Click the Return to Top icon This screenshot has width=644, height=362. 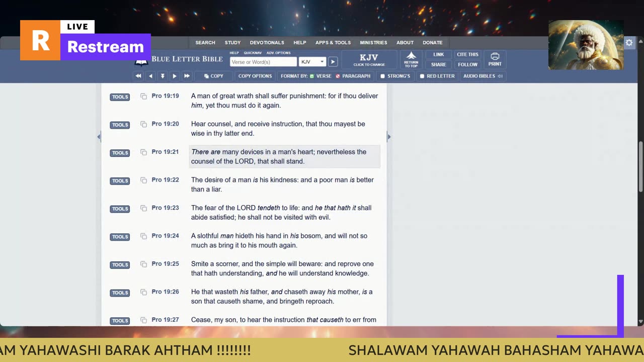411,59
